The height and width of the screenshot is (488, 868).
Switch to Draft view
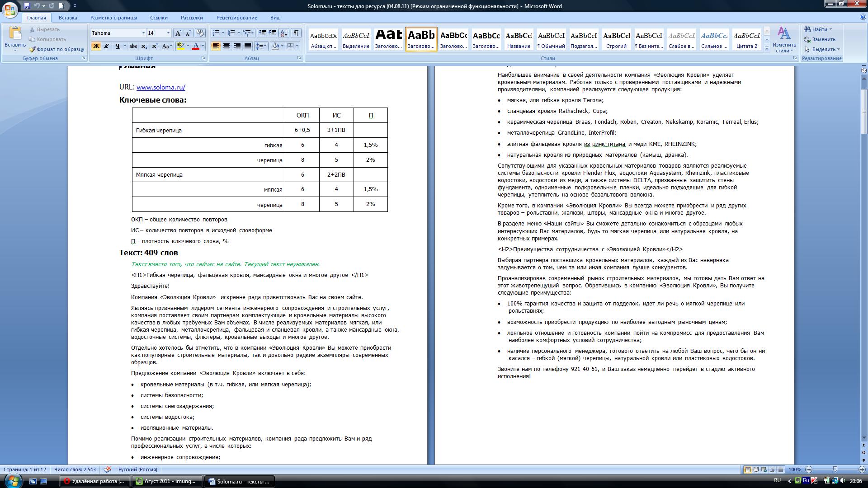(x=781, y=469)
